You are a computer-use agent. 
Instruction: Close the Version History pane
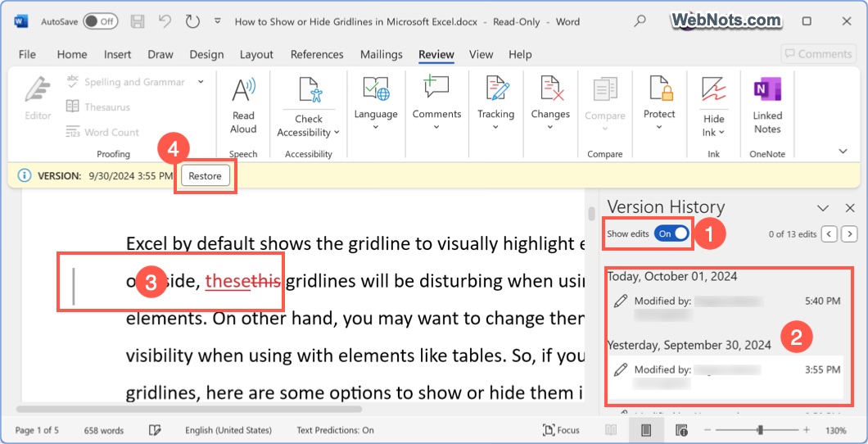(850, 208)
